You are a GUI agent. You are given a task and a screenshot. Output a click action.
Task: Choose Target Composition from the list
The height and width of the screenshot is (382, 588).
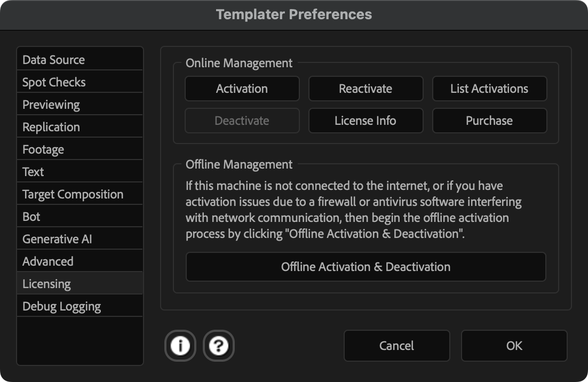pyautogui.click(x=80, y=194)
